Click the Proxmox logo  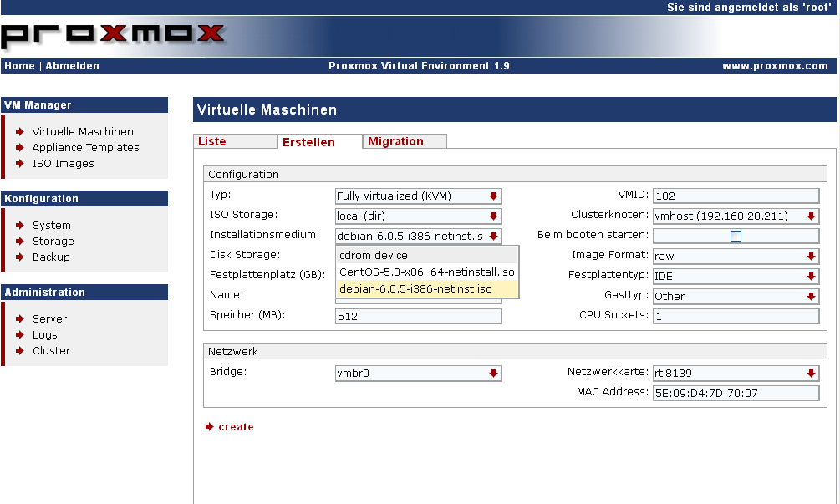pyautogui.click(x=113, y=35)
